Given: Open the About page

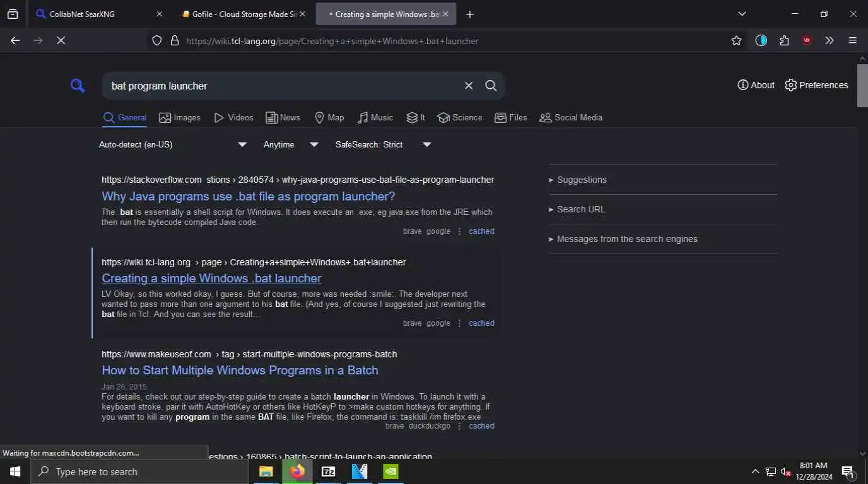Looking at the screenshot, I should click(756, 85).
